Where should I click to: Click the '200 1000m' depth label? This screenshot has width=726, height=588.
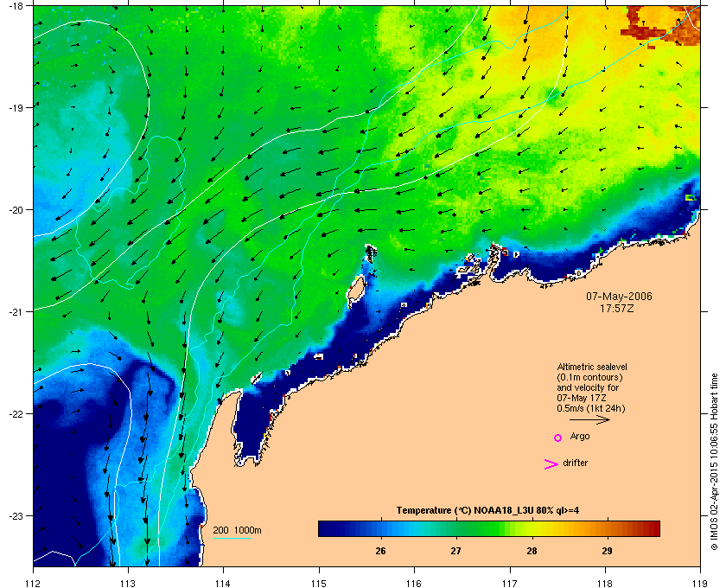(x=237, y=530)
